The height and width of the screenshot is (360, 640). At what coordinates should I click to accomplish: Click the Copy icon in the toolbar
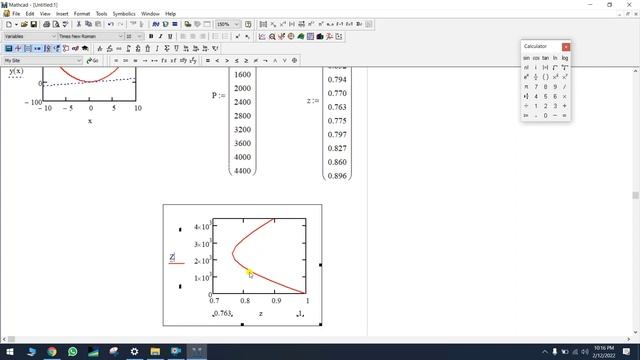pyautogui.click(x=88, y=24)
